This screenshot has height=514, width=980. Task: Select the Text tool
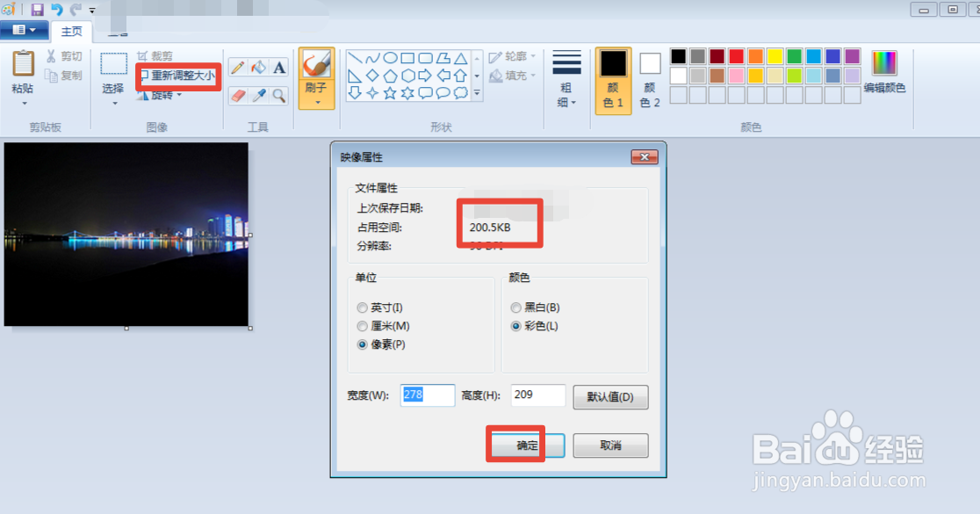(x=279, y=66)
